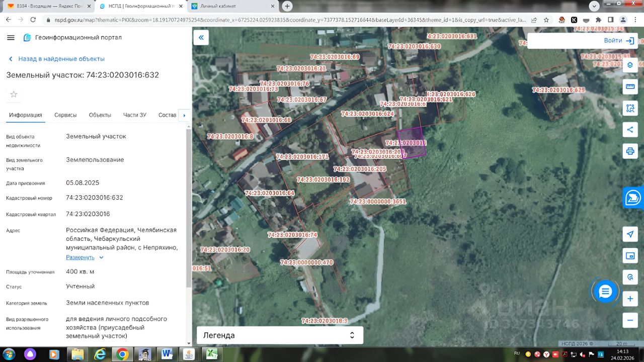Center the map on my location

(x=630, y=234)
